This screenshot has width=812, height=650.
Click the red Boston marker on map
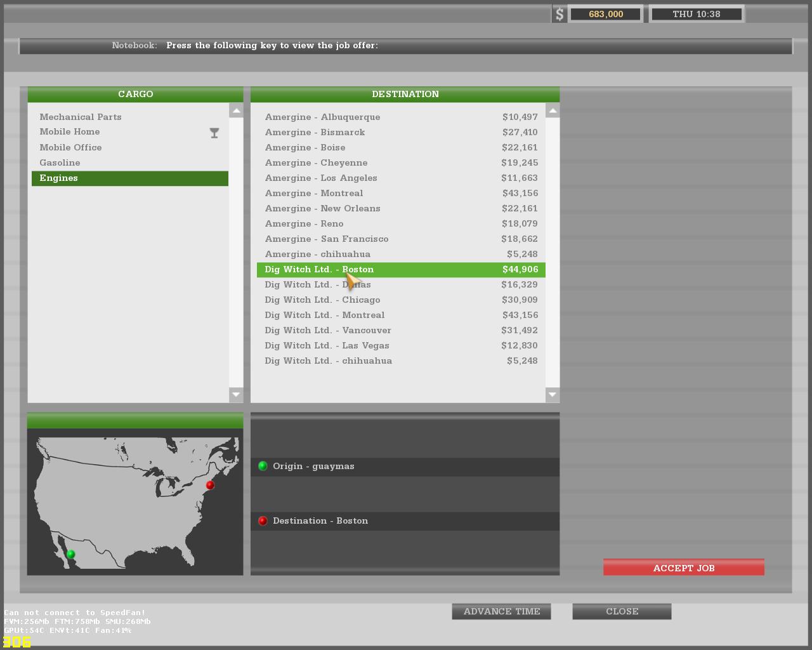click(210, 485)
